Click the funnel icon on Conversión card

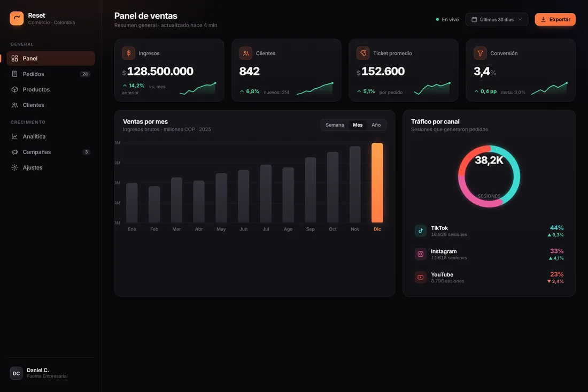[480, 53]
